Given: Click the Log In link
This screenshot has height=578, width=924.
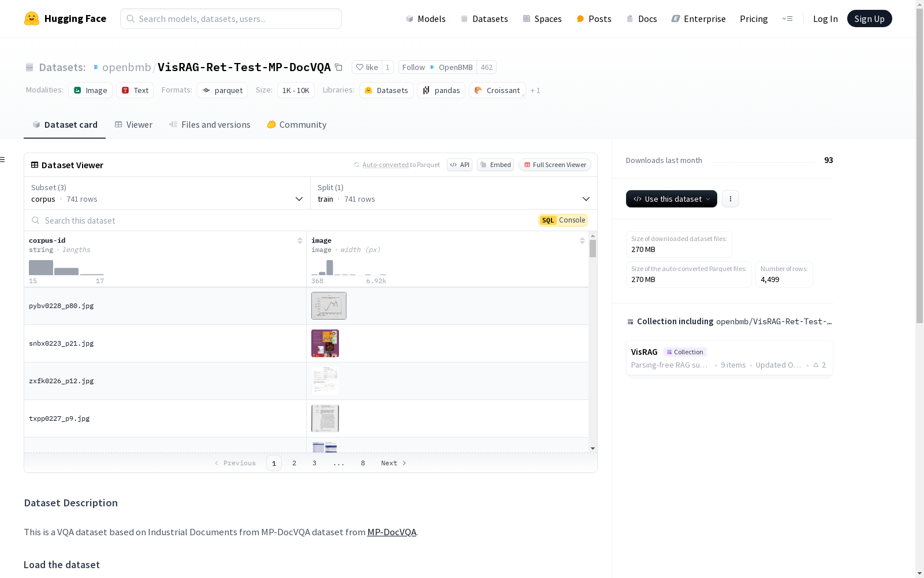Looking at the screenshot, I should [825, 18].
